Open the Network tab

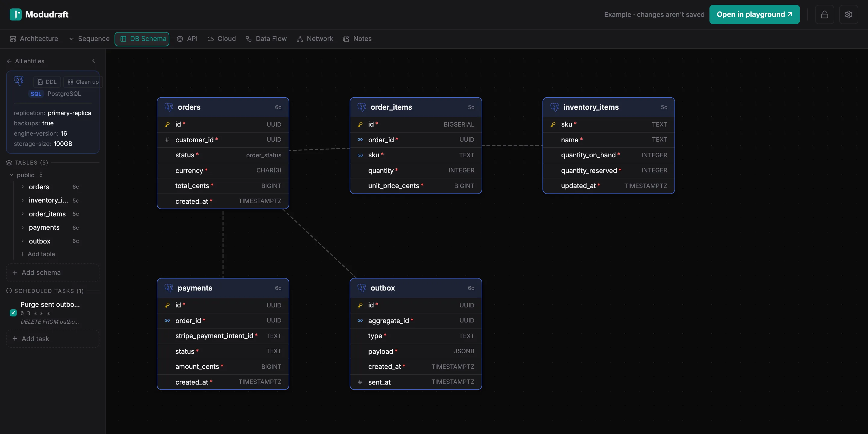coord(315,39)
